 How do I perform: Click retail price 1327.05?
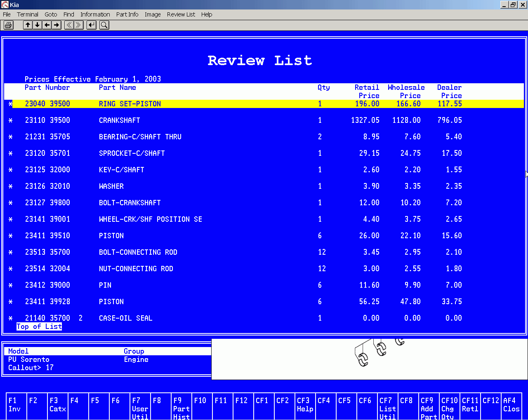click(x=365, y=120)
